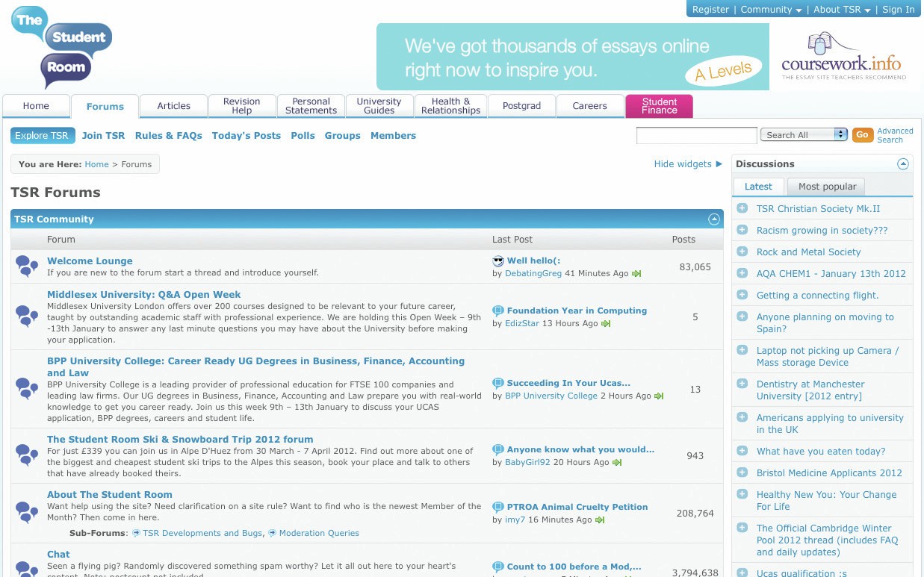Expand plus icon for Getting a connecting flight
Image resolution: width=924 pixels, height=577 pixels.
[x=742, y=295]
